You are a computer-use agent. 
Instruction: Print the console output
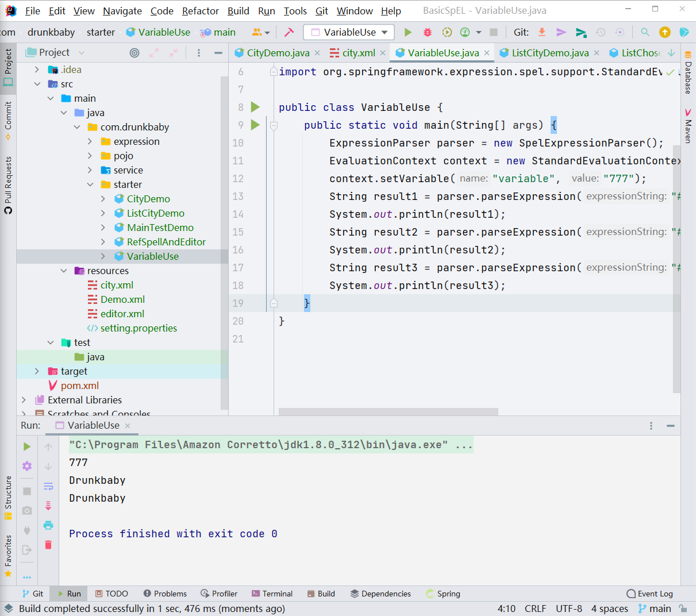[48, 525]
